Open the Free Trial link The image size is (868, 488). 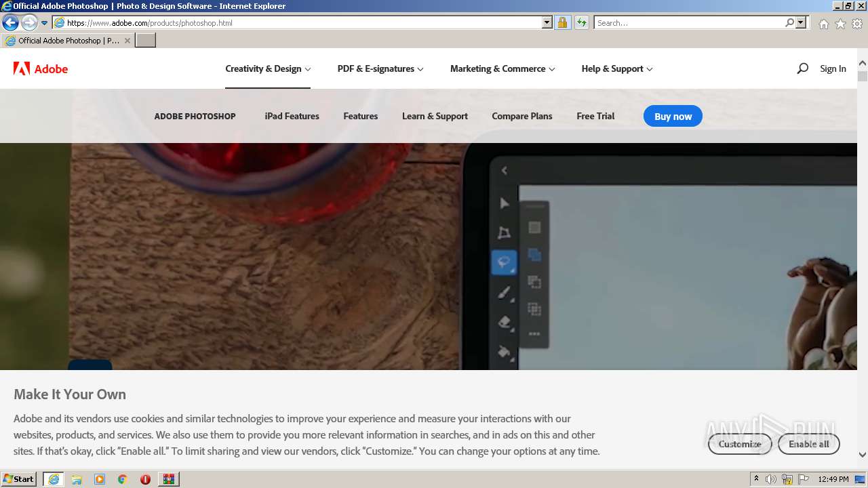click(x=595, y=116)
